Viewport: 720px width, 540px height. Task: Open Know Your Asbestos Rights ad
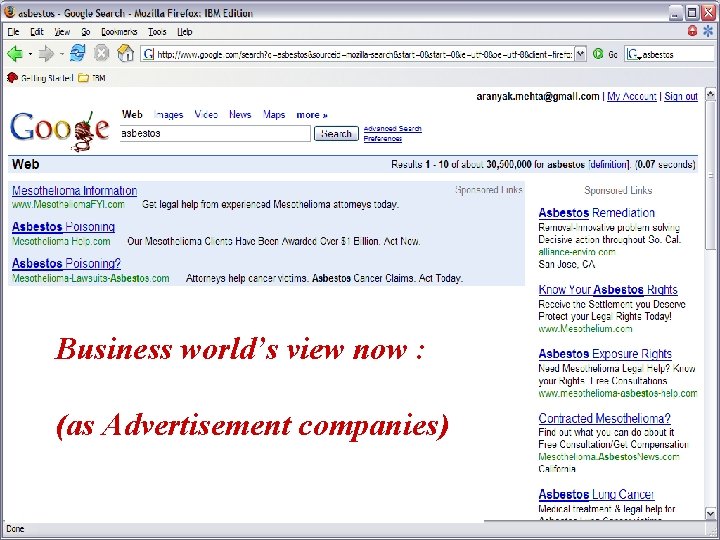(608, 290)
